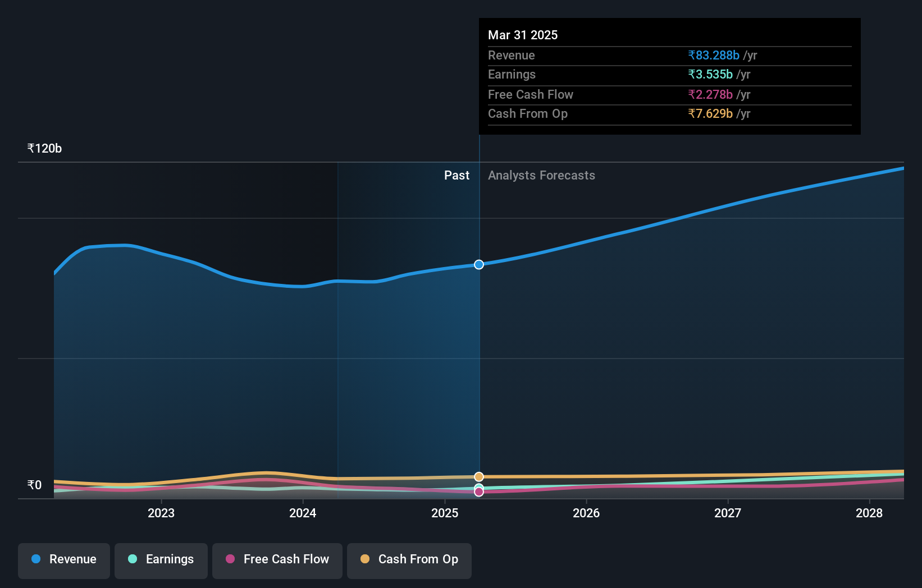Click the blue Revenue data point marker

point(479,264)
